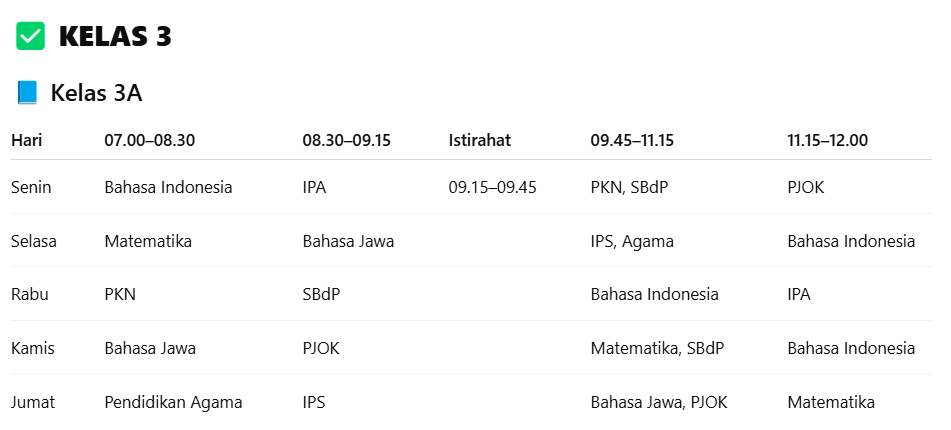
Task: Click the Selasa row label
Action: [x=35, y=241]
